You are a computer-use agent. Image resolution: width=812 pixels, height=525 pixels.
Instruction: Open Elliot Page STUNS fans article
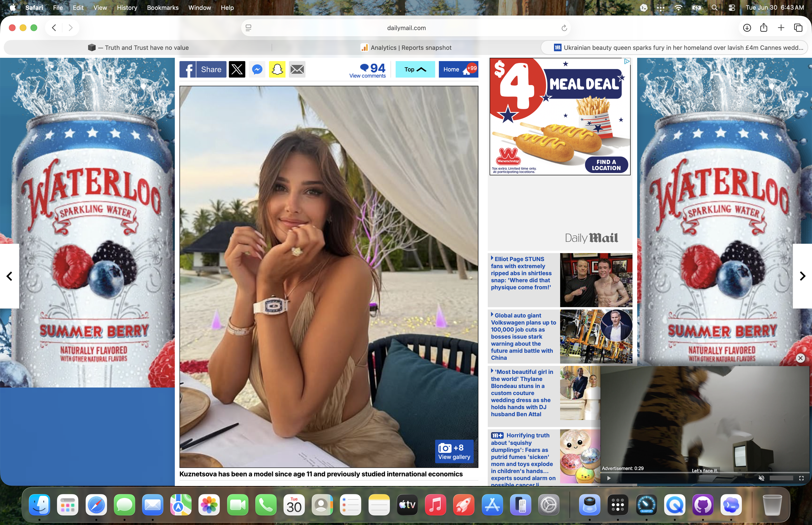[521, 273]
